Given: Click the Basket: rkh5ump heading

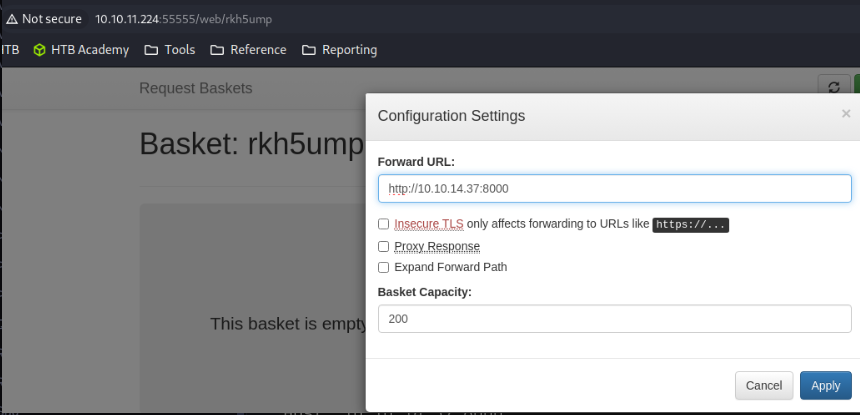Looking at the screenshot, I should pyautogui.click(x=252, y=144).
